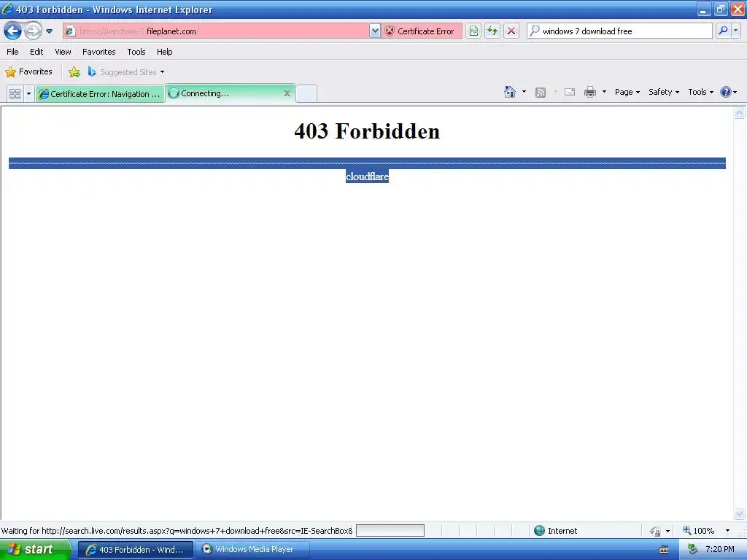This screenshot has width=747, height=560.
Task: Click the search box containing windows 7 download free
Action: (x=619, y=31)
